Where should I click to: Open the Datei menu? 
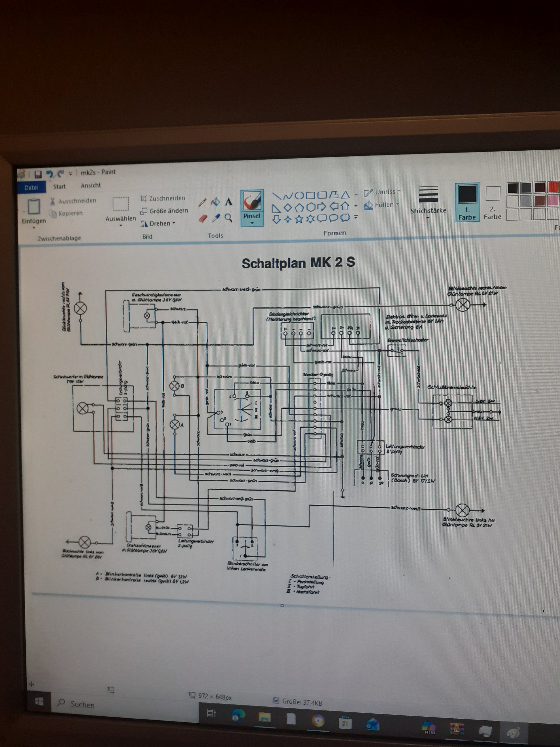(31, 187)
